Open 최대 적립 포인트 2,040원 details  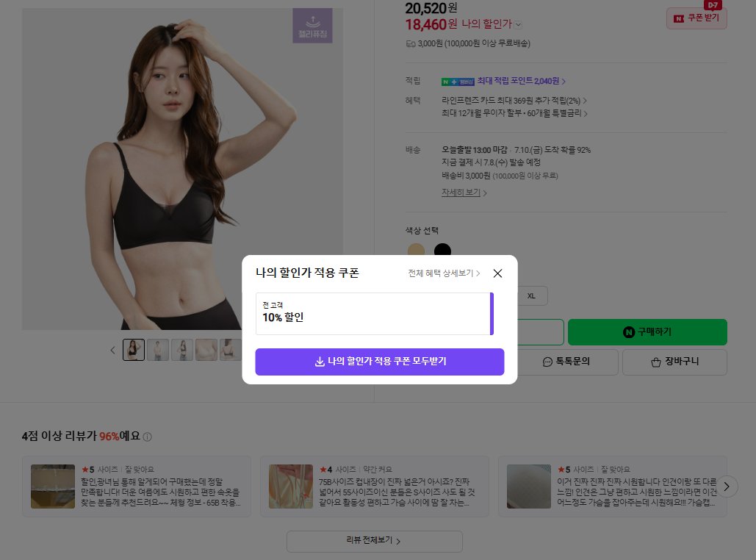click(x=521, y=81)
